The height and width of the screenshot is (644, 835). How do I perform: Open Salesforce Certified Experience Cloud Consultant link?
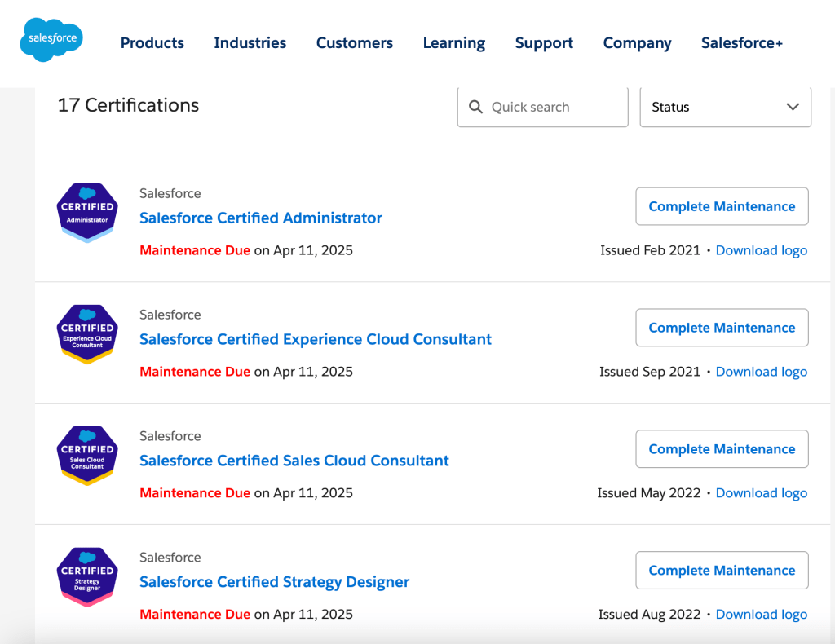[316, 339]
